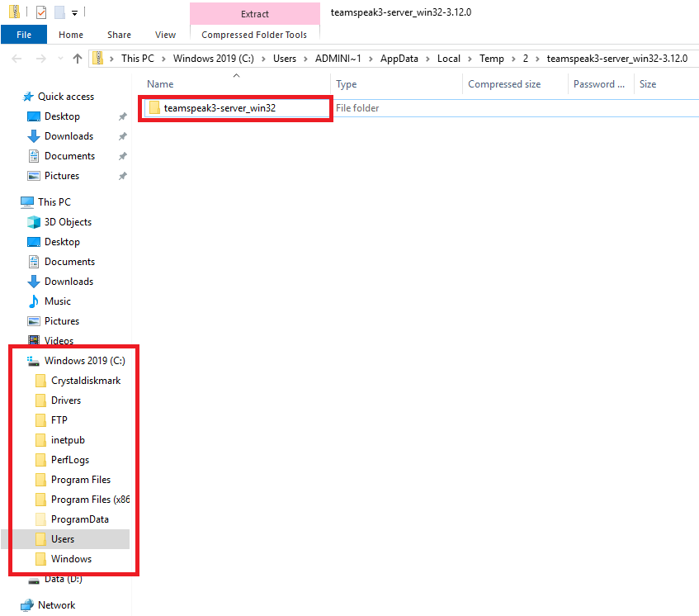Open the Windows folder in tree
Viewport: 699px width, 616px height.
click(71, 558)
